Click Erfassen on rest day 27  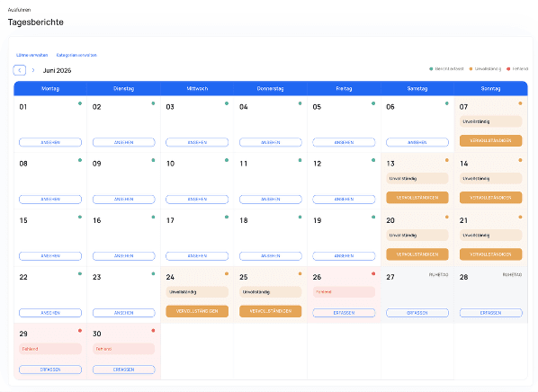click(417, 313)
